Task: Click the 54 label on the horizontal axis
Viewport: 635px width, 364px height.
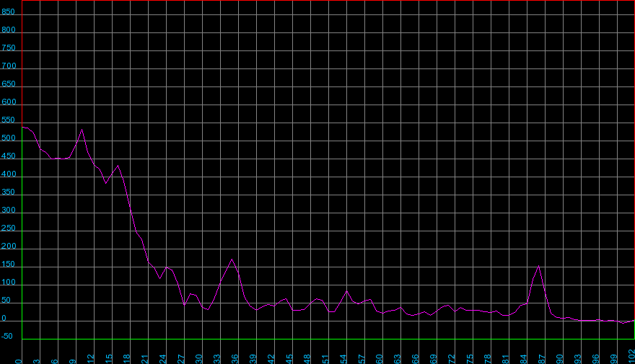Action: coord(343,359)
